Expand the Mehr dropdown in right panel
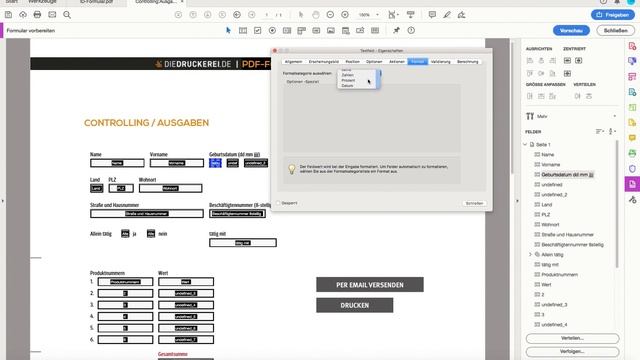Image resolution: width=640 pixels, height=360 pixels. point(615,116)
